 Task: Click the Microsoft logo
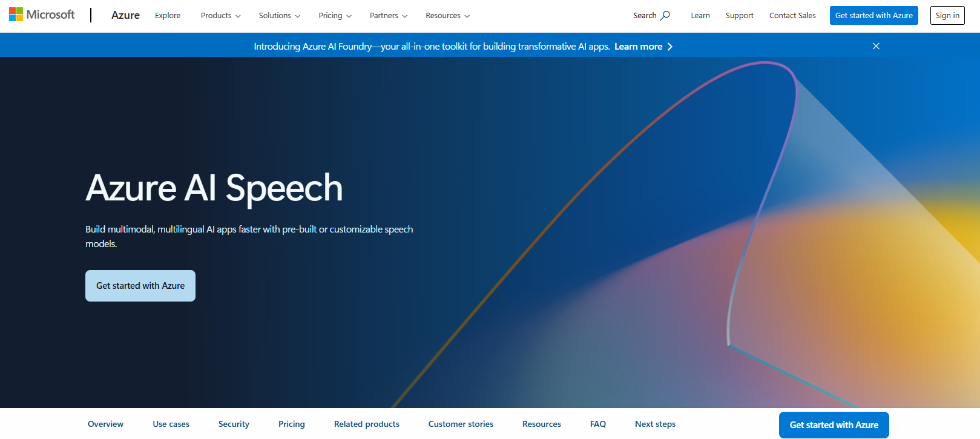(42, 15)
